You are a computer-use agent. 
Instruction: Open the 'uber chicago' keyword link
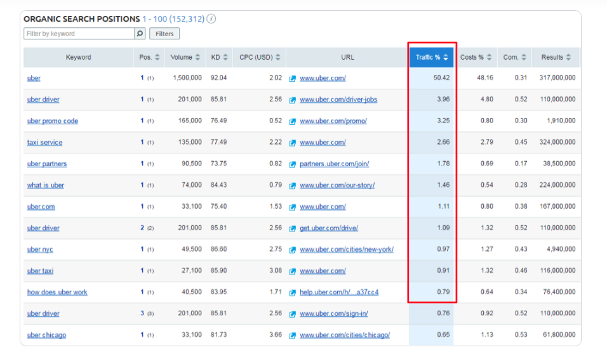pyautogui.click(x=46, y=335)
